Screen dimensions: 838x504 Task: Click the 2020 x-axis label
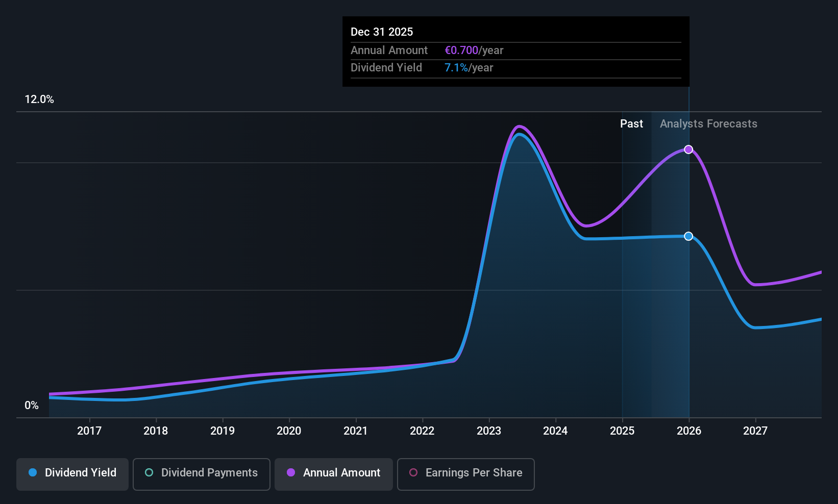pos(289,431)
